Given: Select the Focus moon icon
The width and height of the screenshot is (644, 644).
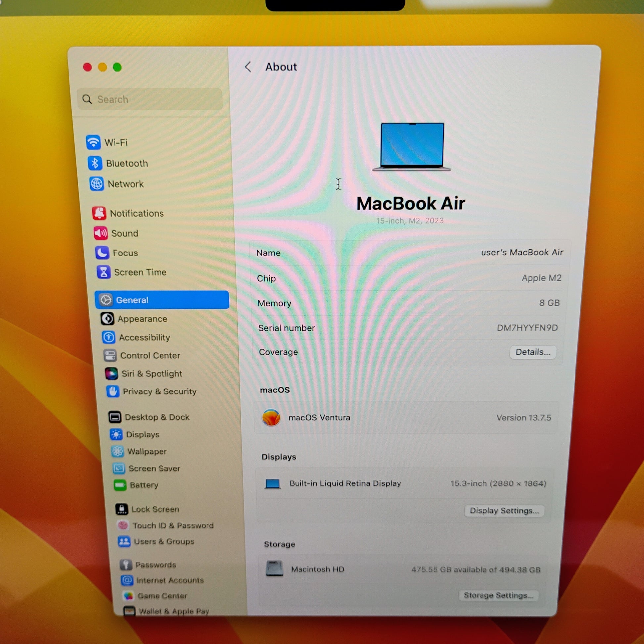Looking at the screenshot, I should (x=102, y=253).
